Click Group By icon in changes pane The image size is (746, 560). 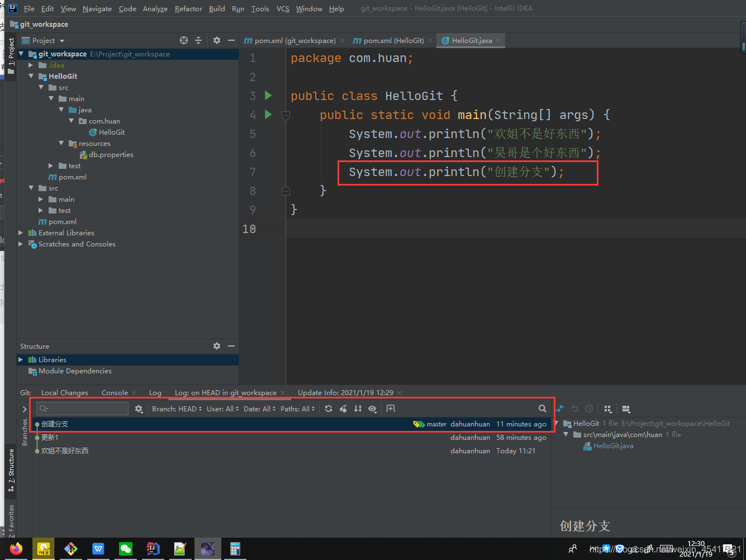[x=608, y=409]
